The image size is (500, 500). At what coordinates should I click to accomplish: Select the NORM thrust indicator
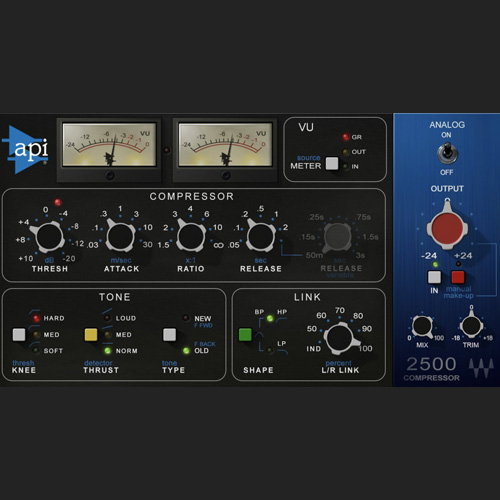coord(108,350)
